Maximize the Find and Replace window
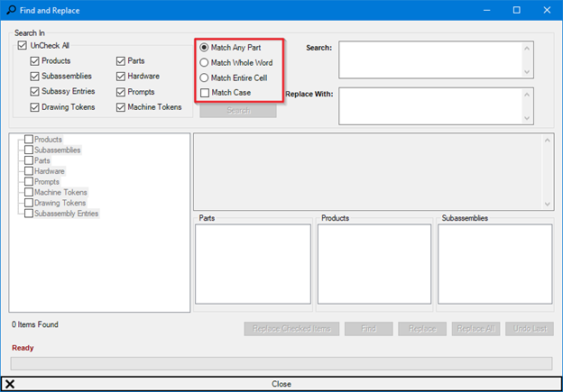 tap(516, 10)
